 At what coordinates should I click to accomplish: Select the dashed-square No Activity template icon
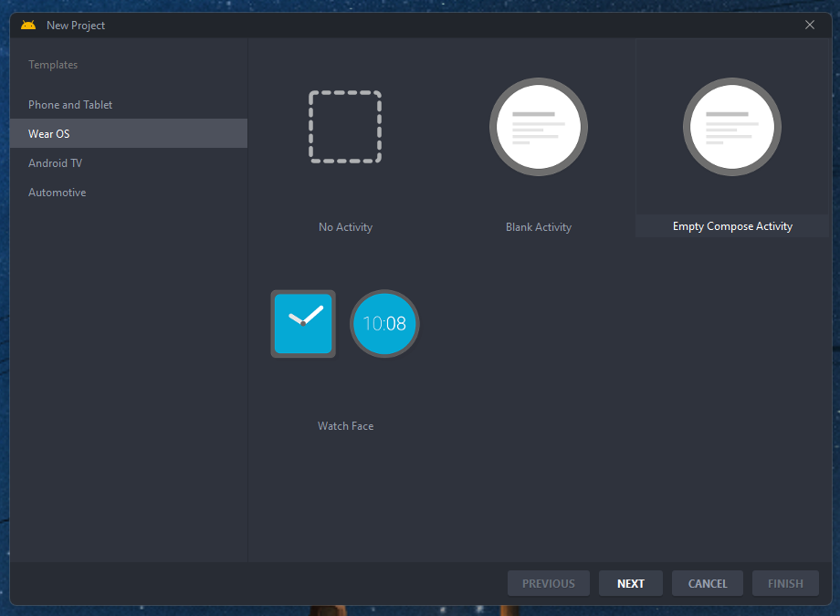point(345,127)
